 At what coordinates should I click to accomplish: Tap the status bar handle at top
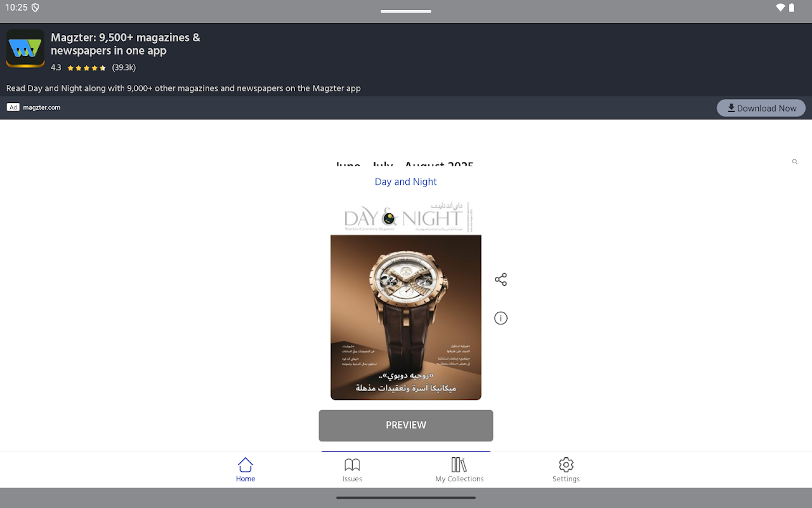point(406,11)
